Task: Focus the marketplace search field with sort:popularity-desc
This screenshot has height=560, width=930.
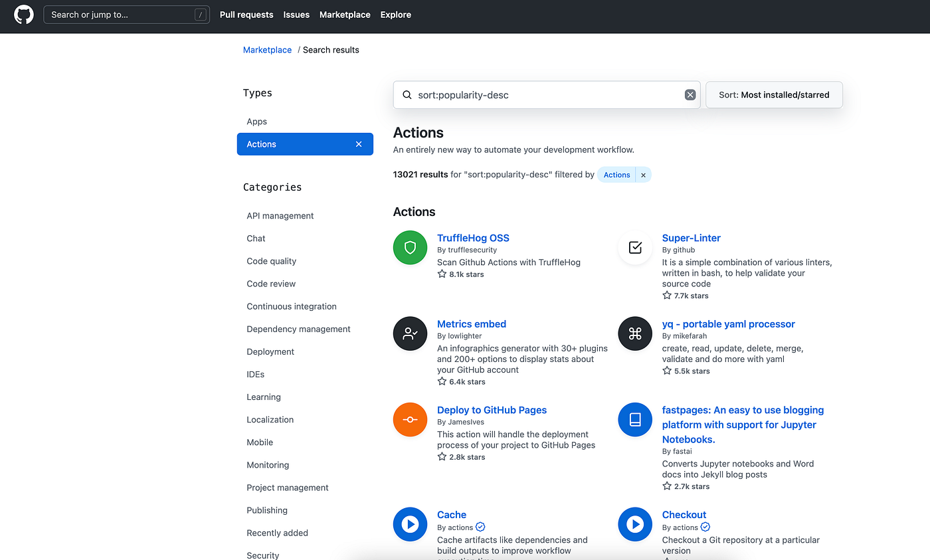Action: [547, 95]
